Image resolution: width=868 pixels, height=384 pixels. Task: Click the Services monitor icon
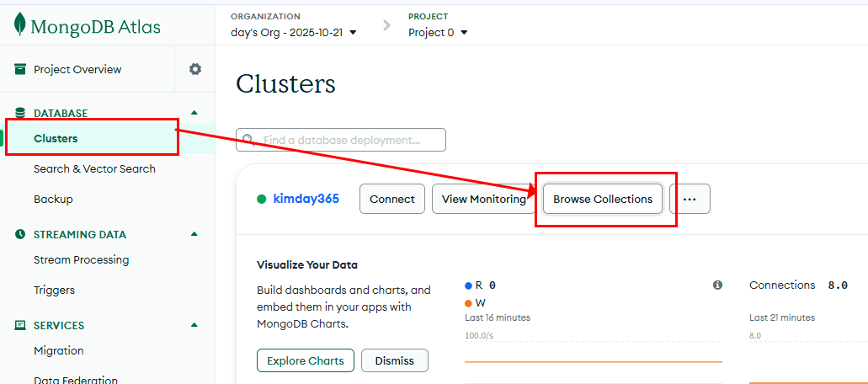pyautogui.click(x=20, y=325)
